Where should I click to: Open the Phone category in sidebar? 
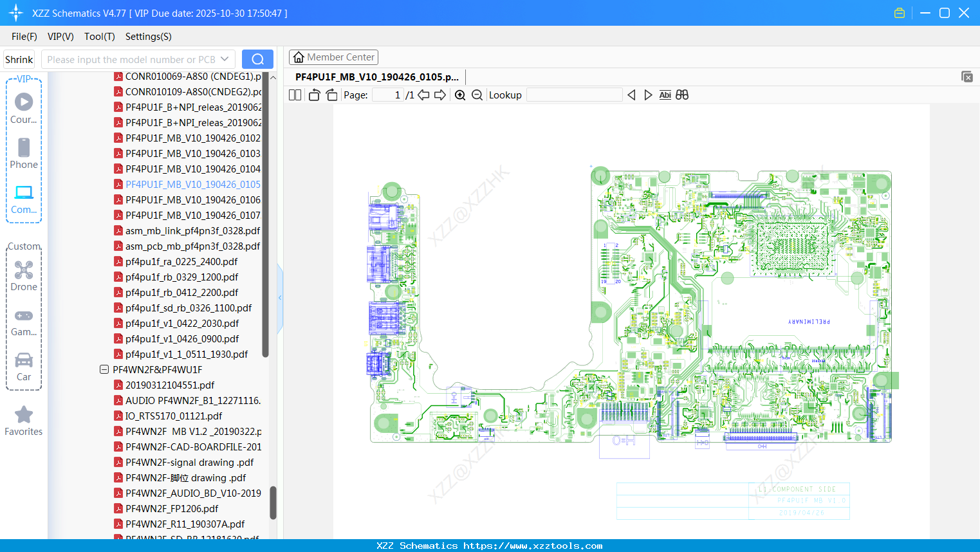pos(24,154)
